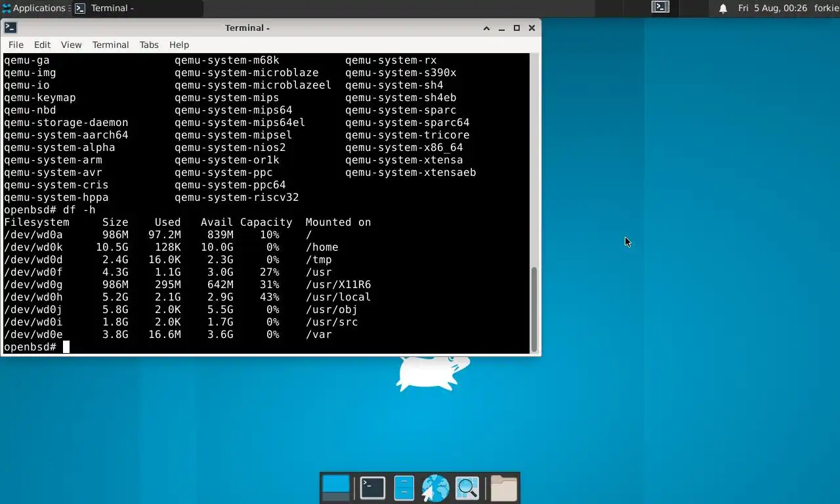Select the terminal miniature in workspace switcher
The width and height of the screenshot is (840, 504).
tap(660, 8)
